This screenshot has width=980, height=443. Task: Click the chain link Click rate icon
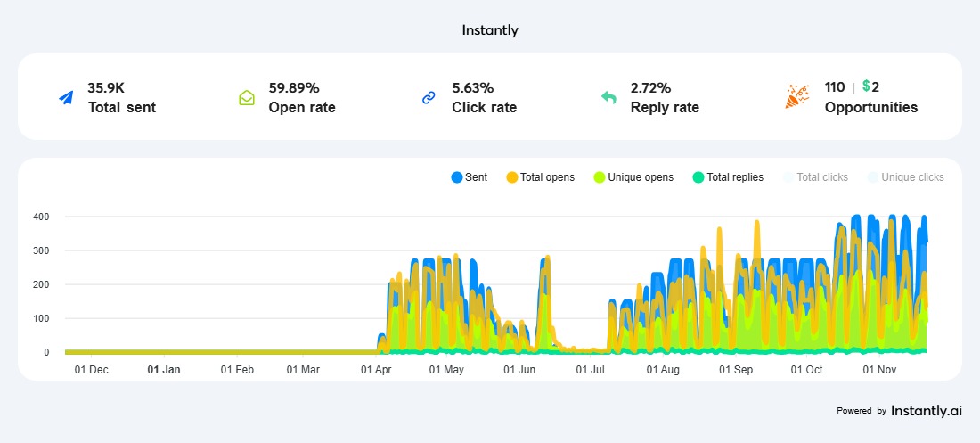pos(429,98)
